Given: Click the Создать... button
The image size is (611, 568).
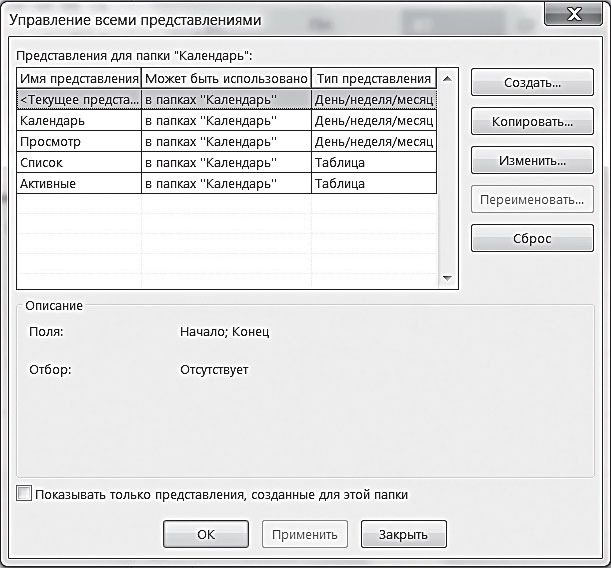Looking at the screenshot, I should click(x=532, y=82).
